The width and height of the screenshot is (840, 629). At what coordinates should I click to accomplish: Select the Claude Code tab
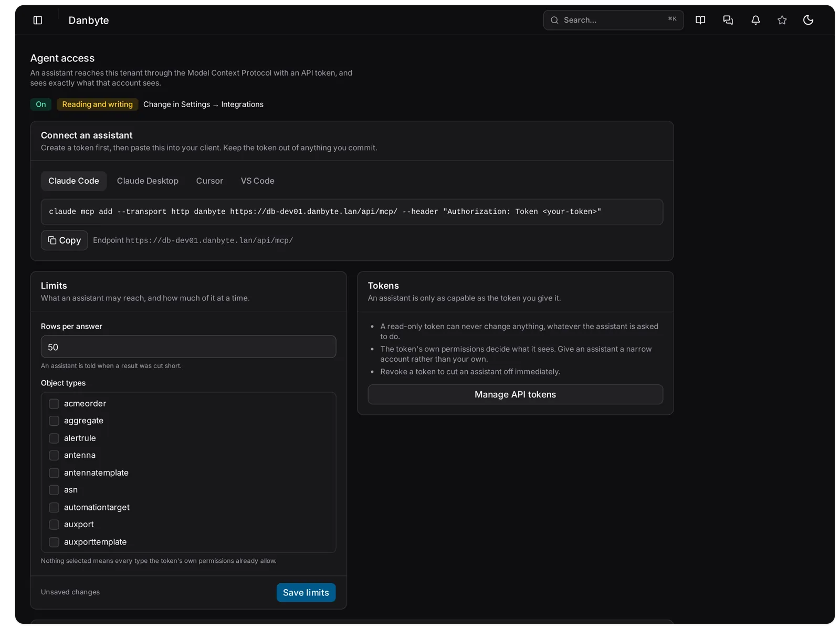(x=73, y=181)
